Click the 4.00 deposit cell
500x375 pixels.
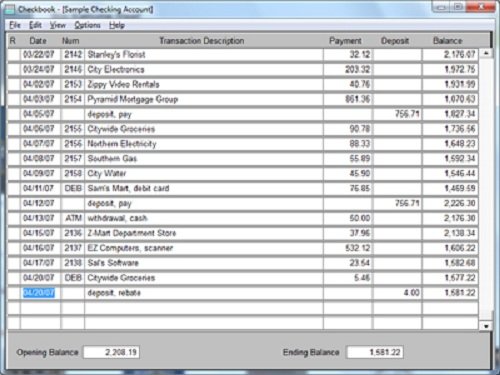[x=397, y=293]
